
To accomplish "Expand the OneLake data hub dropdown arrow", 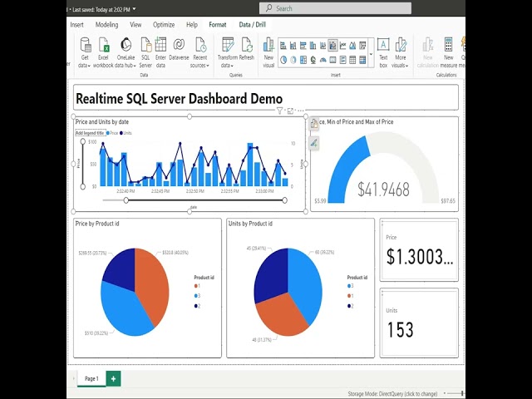I will (135, 66).
